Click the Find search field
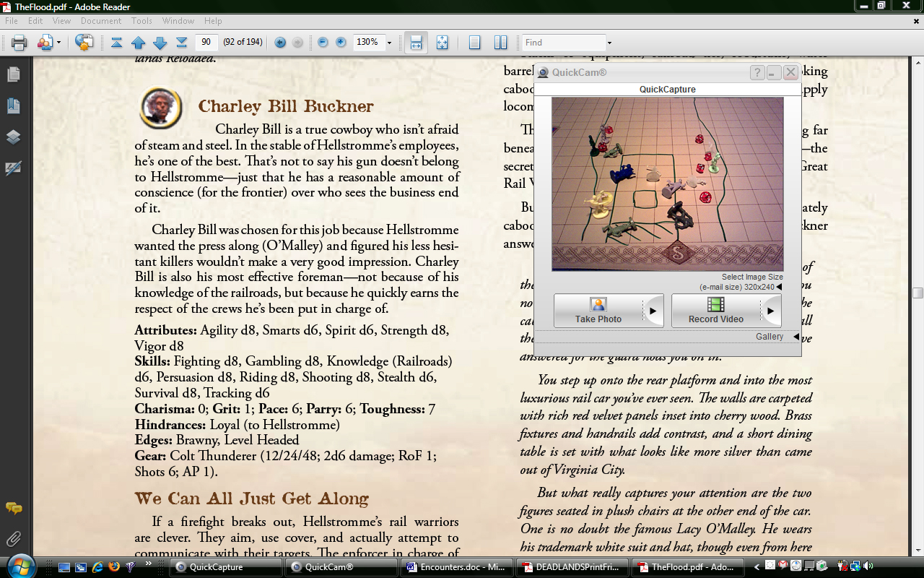 click(x=564, y=43)
